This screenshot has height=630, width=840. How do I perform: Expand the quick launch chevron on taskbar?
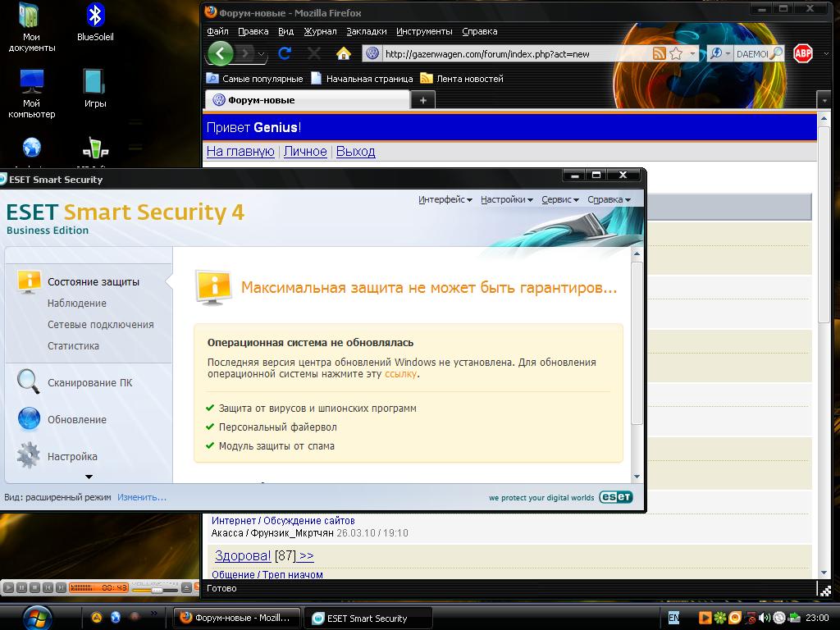coord(154,613)
